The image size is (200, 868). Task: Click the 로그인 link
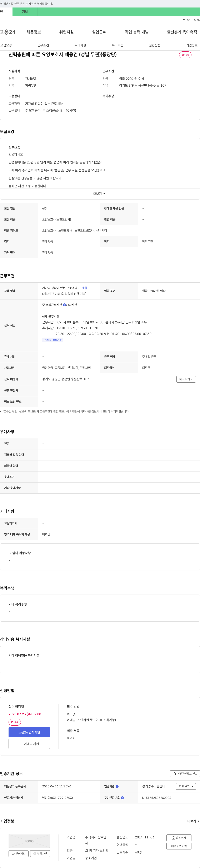click(x=186, y=20)
